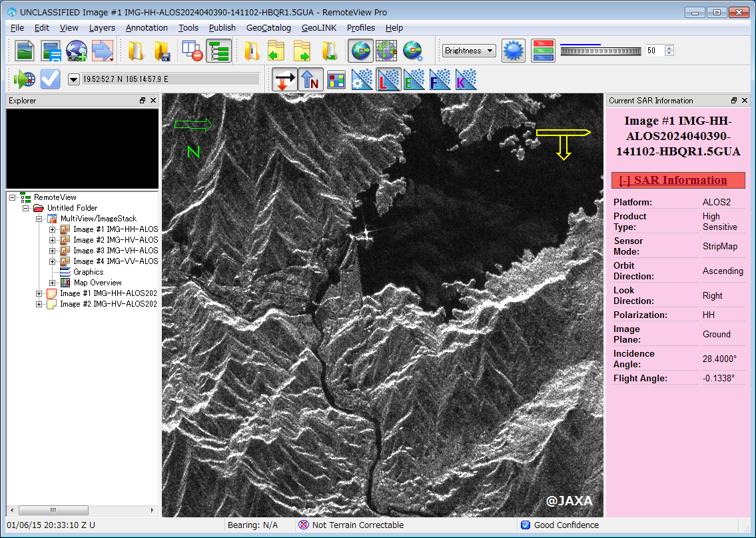This screenshot has width=756, height=538.
Task: Click the red L layover toolbar icon
Action: coord(387,79)
